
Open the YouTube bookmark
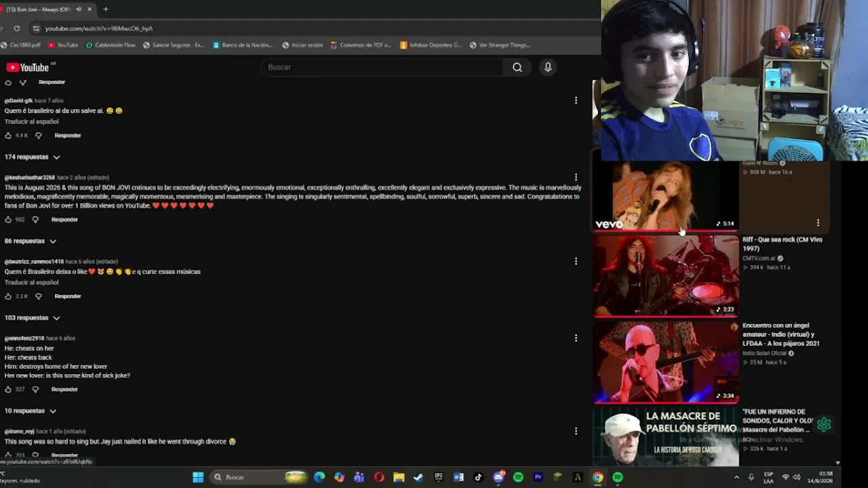(62, 45)
